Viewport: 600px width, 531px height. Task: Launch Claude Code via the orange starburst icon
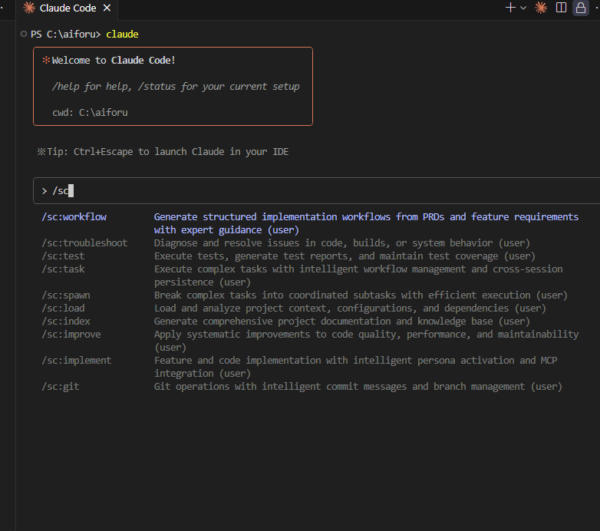pyautogui.click(x=541, y=8)
